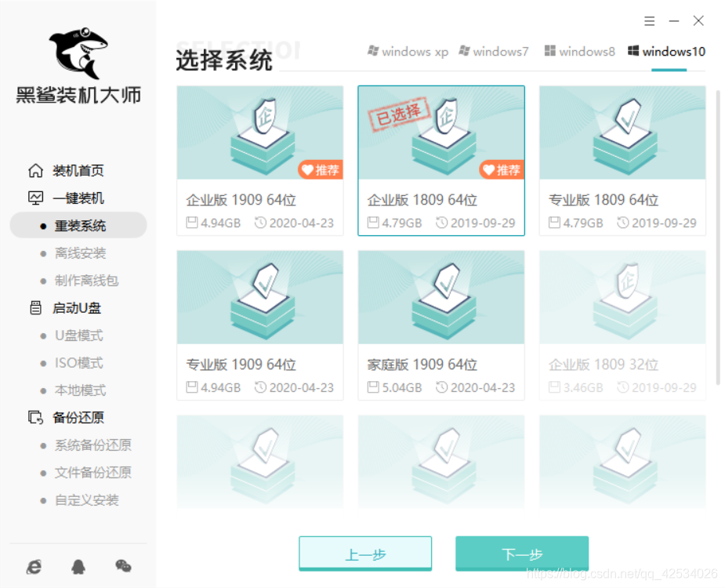Open 本地模式 menu item
The height and width of the screenshot is (588, 725).
tap(81, 390)
